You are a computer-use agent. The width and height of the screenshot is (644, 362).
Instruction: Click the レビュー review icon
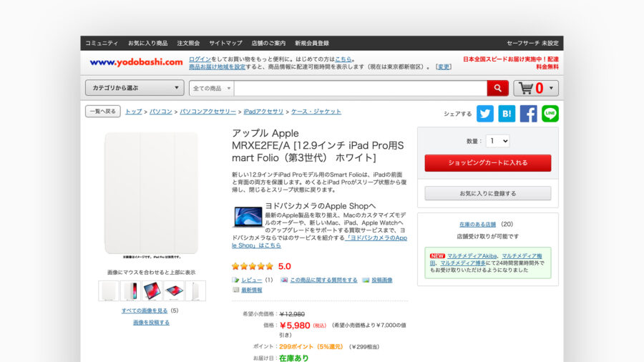(x=235, y=280)
